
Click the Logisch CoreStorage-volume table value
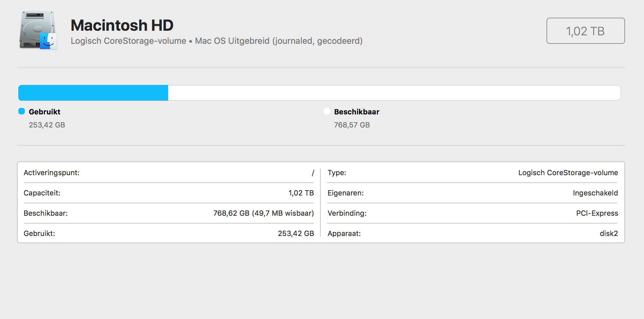(x=568, y=173)
